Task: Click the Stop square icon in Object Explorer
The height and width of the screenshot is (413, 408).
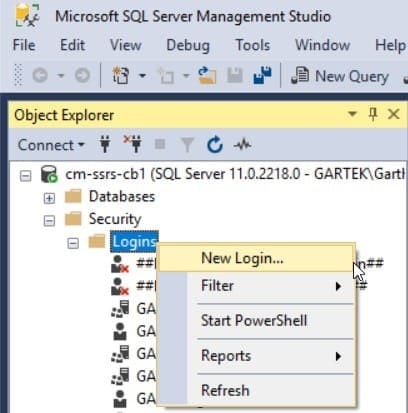Action: pos(160,144)
